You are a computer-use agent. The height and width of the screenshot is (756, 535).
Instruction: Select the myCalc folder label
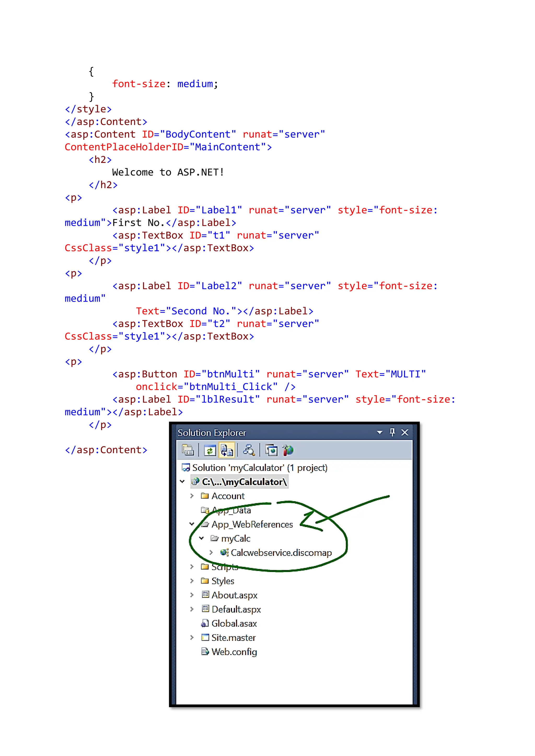236,539
